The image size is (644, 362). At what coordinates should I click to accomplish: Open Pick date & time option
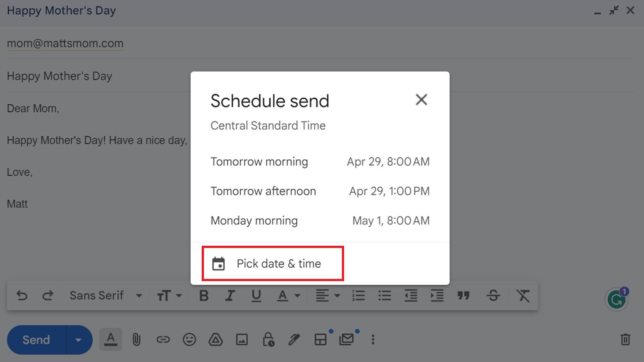(272, 264)
